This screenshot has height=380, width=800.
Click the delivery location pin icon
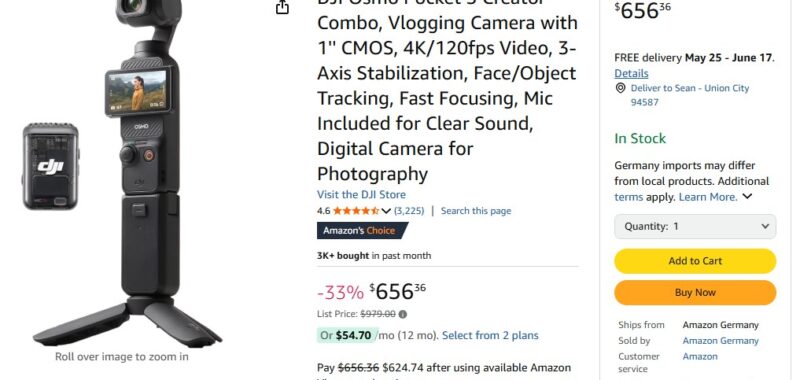tap(620, 88)
